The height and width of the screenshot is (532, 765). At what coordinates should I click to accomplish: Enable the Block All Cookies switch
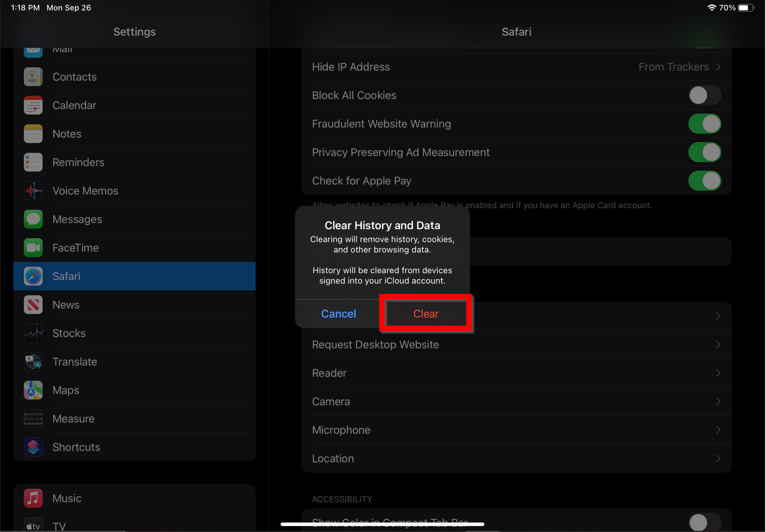(x=704, y=95)
